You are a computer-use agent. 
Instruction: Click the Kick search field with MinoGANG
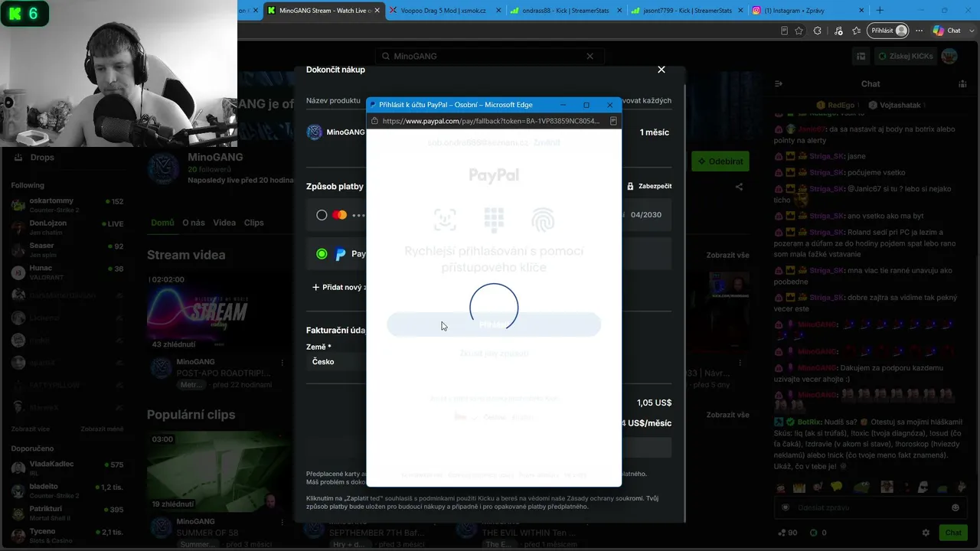[489, 56]
